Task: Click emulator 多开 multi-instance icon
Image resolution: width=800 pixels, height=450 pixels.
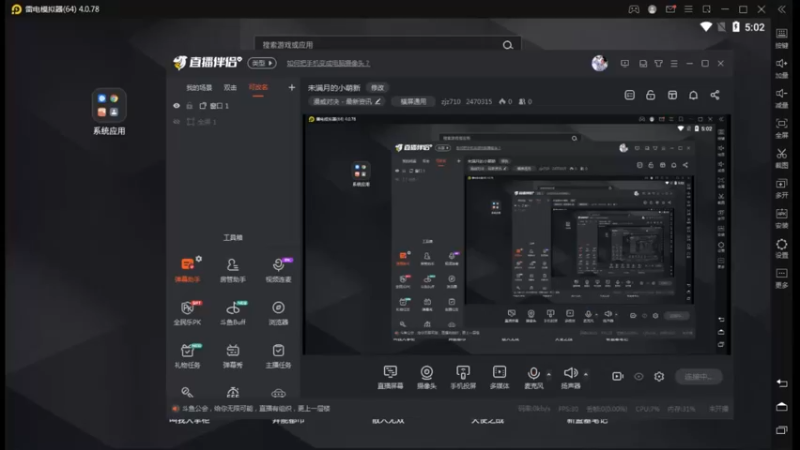Action: pos(782,184)
